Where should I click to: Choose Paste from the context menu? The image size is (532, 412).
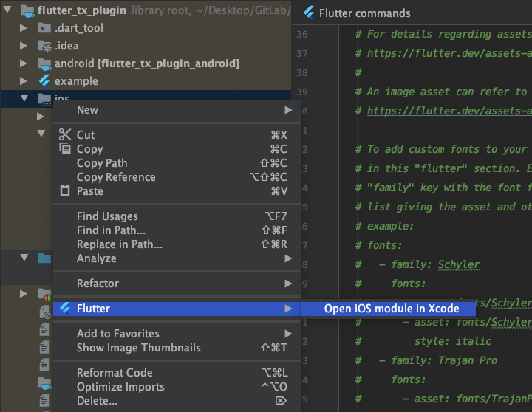pyautogui.click(x=177, y=191)
